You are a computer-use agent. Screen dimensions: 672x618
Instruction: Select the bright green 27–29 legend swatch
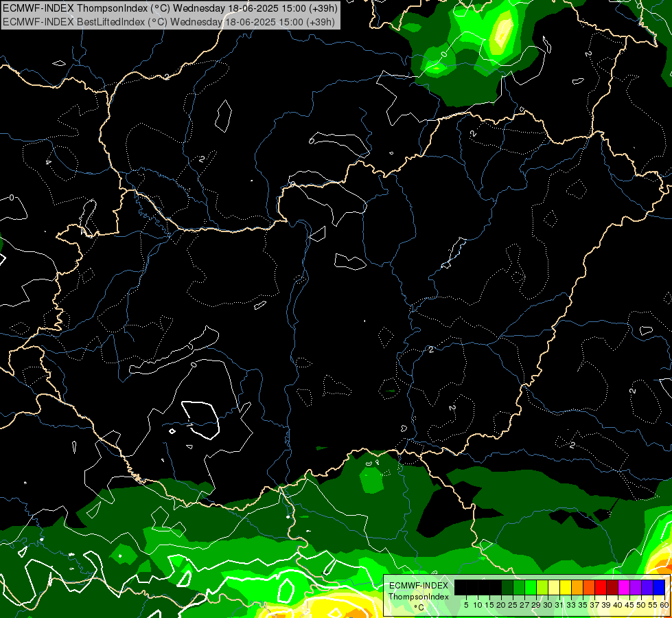point(531,587)
